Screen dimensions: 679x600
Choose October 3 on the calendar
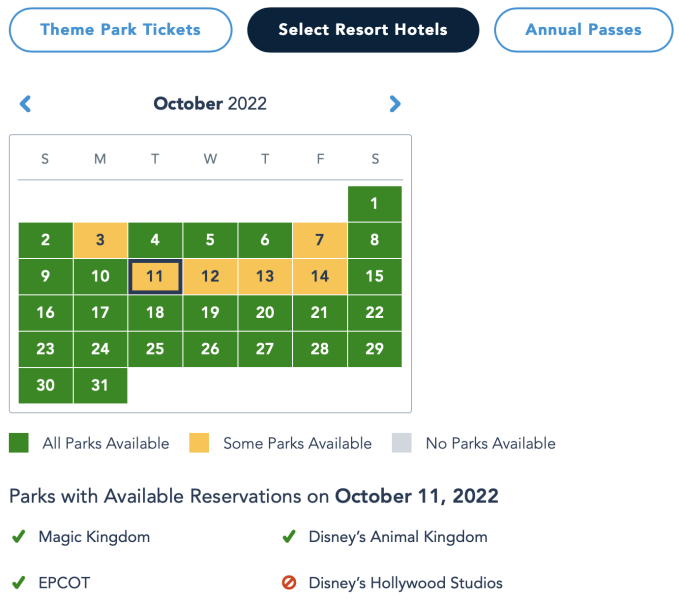[x=100, y=240]
